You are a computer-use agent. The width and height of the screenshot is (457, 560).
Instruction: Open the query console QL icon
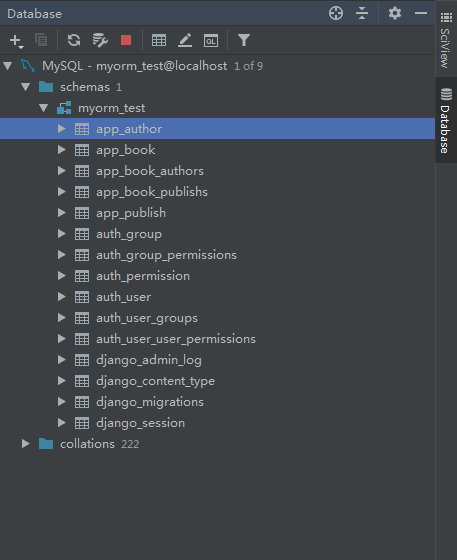(x=211, y=40)
